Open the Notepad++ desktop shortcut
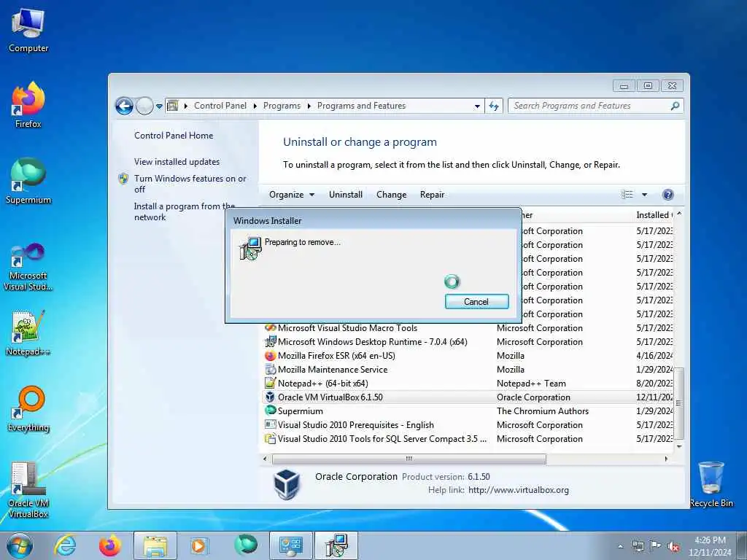The height and width of the screenshot is (560, 747). coord(28,333)
